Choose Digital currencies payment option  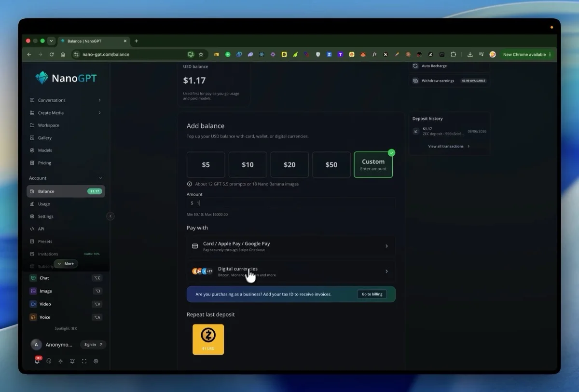click(x=291, y=271)
